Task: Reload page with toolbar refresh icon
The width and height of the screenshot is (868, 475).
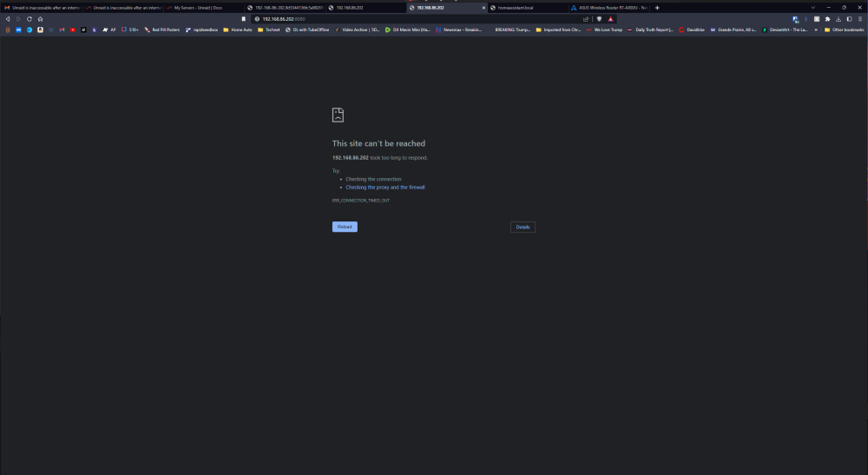Action: (x=30, y=19)
